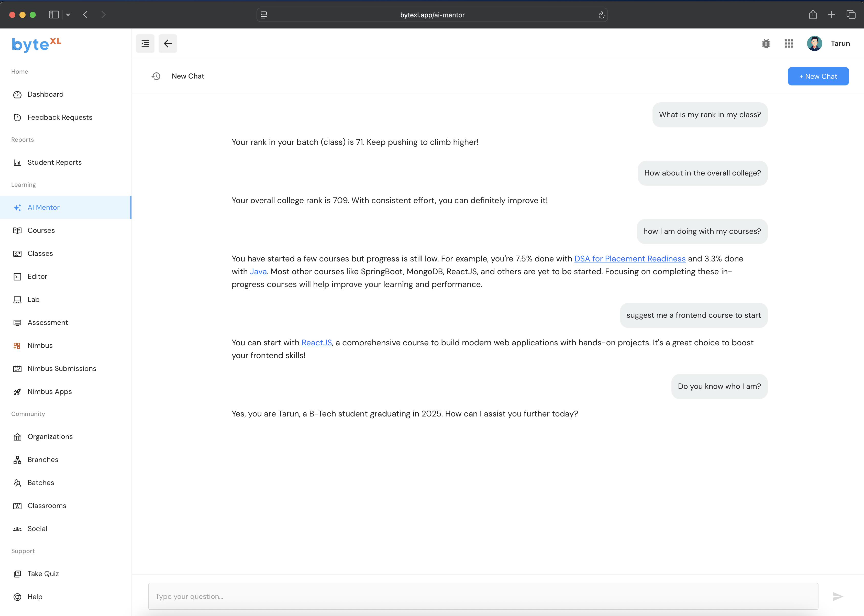Click the message 'Do you know who I am?'
Image resolution: width=864 pixels, height=616 pixels.
click(x=719, y=387)
